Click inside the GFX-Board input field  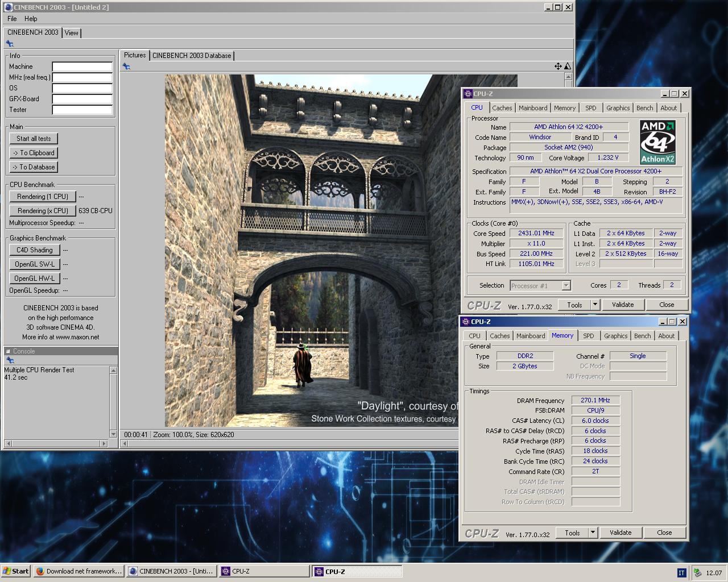[x=82, y=99]
